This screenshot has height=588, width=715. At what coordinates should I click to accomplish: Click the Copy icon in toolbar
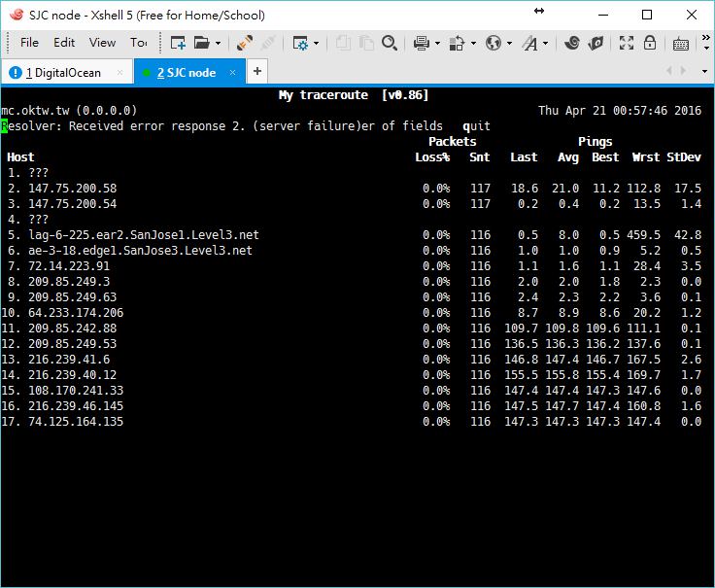343,43
